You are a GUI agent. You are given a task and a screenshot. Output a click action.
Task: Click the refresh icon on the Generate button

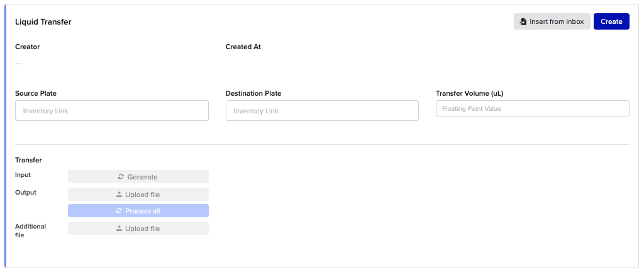tap(121, 177)
